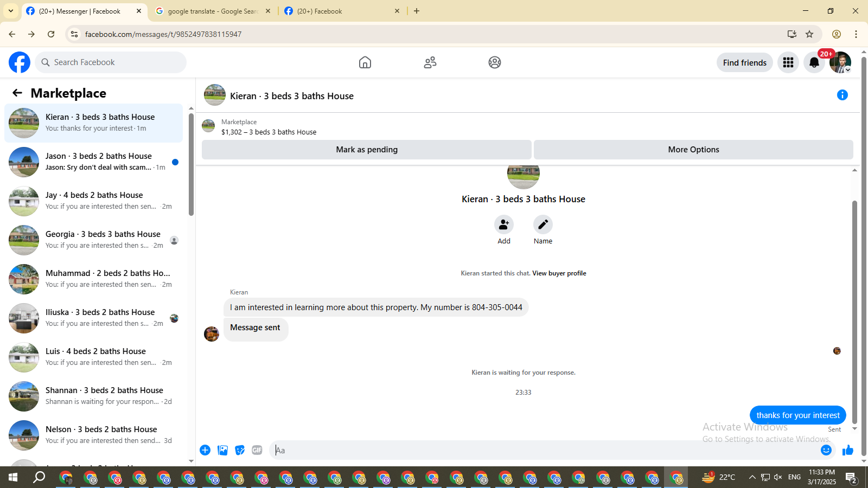The image size is (868, 488).
Task: Switch to the google translate search tab
Action: [x=213, y=11]
